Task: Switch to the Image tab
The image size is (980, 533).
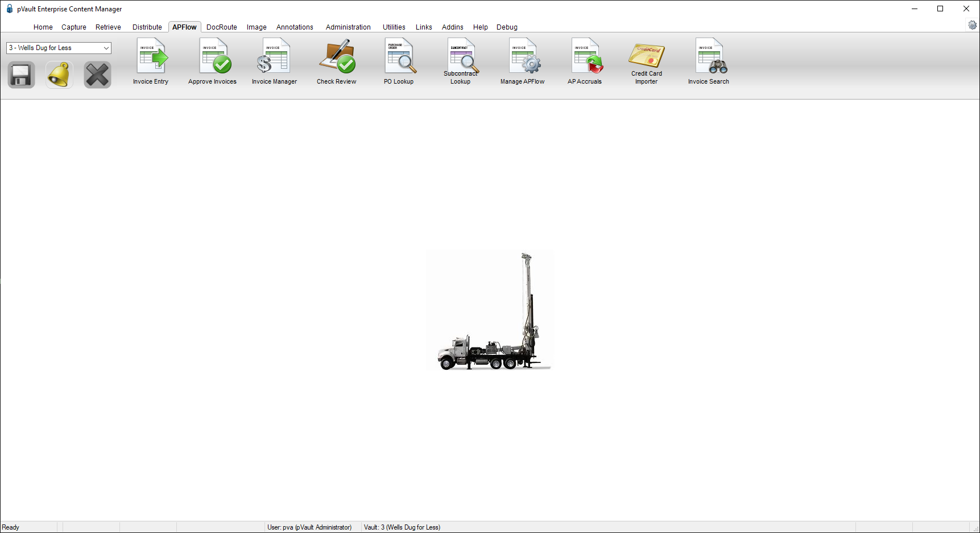Action: (257, 27)
